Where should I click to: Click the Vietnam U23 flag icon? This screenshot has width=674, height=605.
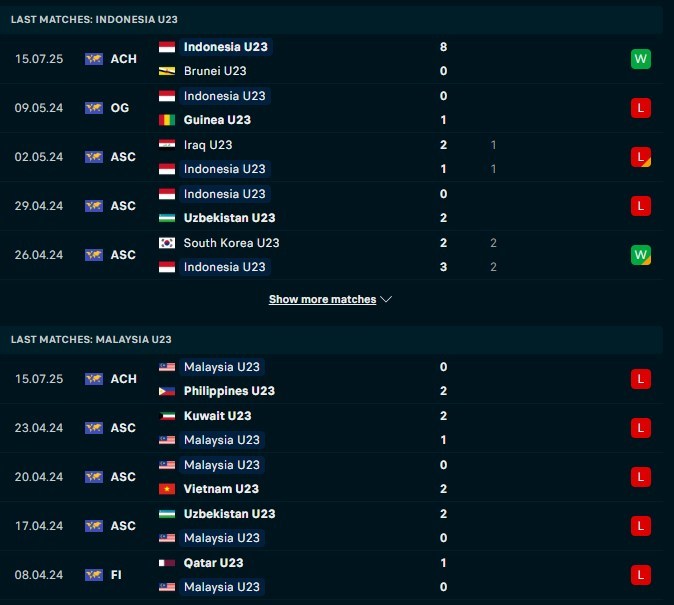point(167,489)
